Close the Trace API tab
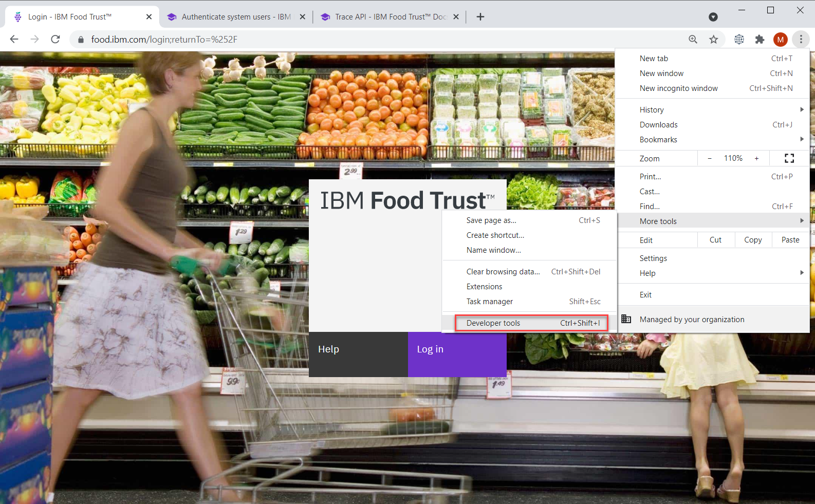Screen dimensions: 815x504 456,17
